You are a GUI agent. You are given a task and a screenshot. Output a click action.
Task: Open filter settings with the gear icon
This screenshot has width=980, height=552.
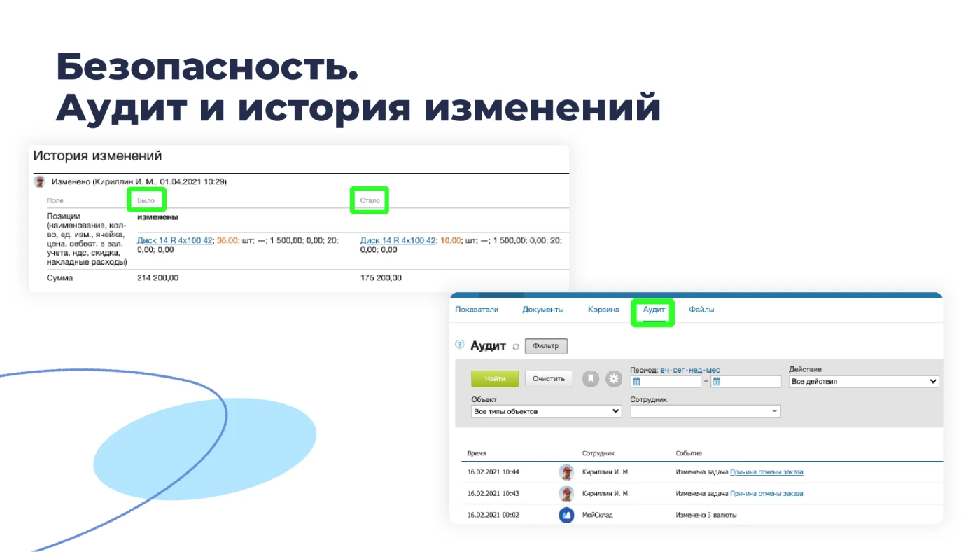point(614,379)
